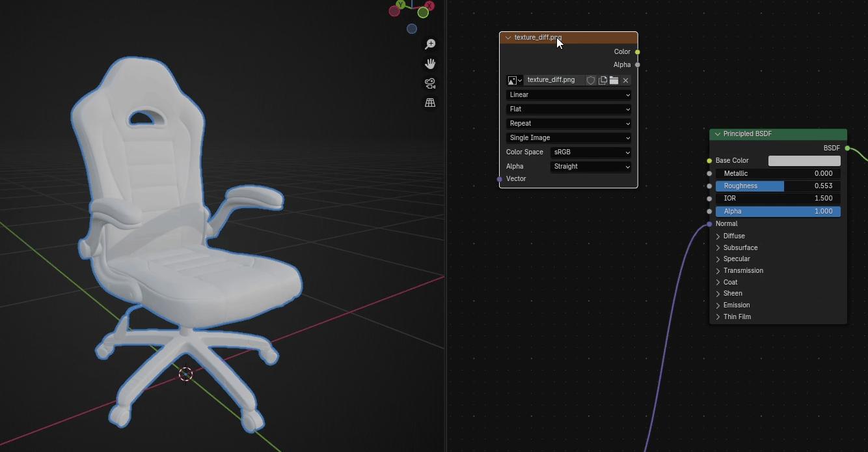
Task: Toggle camera view in the viewport
Action: point(430,83)
